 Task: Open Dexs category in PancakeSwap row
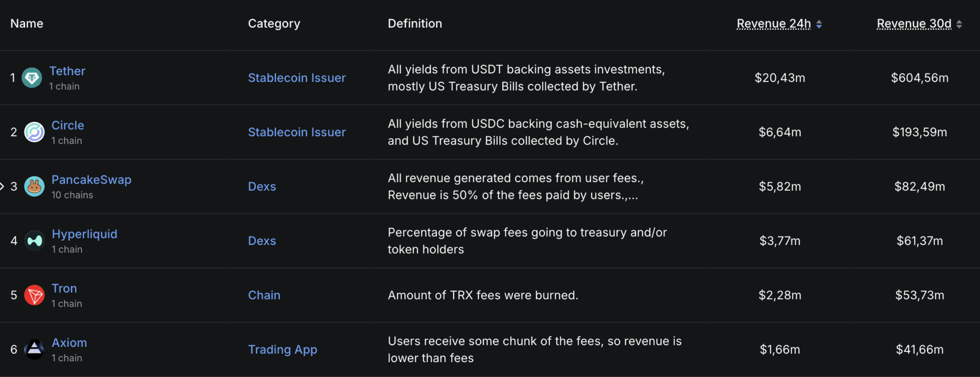[x=262, y=187]
